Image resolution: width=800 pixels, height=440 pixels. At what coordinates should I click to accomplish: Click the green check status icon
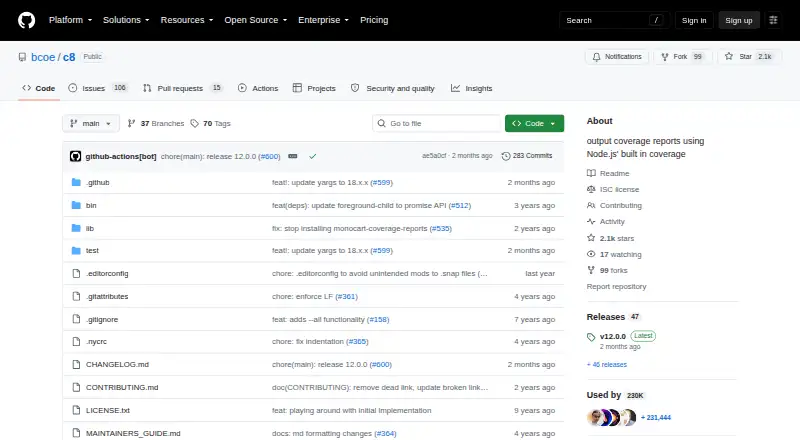(x=313, y=156)
